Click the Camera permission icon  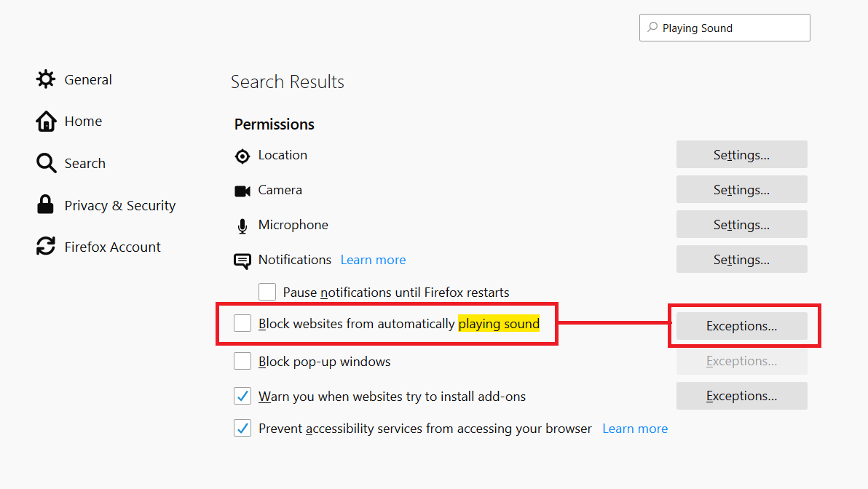point(242,191)
